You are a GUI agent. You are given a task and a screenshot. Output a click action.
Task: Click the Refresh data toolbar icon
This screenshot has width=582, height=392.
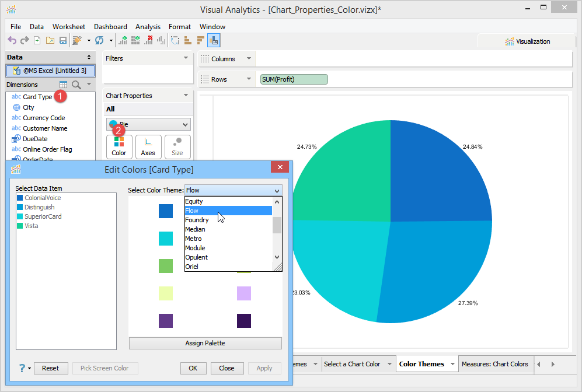click(x=99, y=40)
